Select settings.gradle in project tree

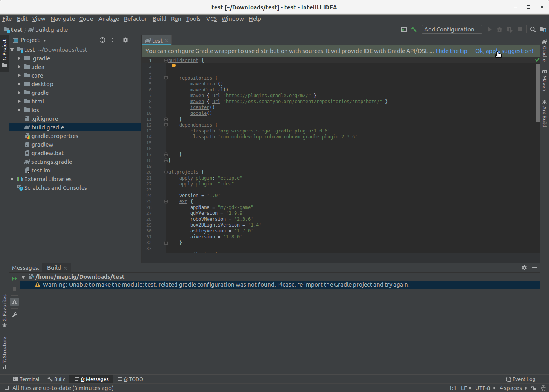click(52, 162)
